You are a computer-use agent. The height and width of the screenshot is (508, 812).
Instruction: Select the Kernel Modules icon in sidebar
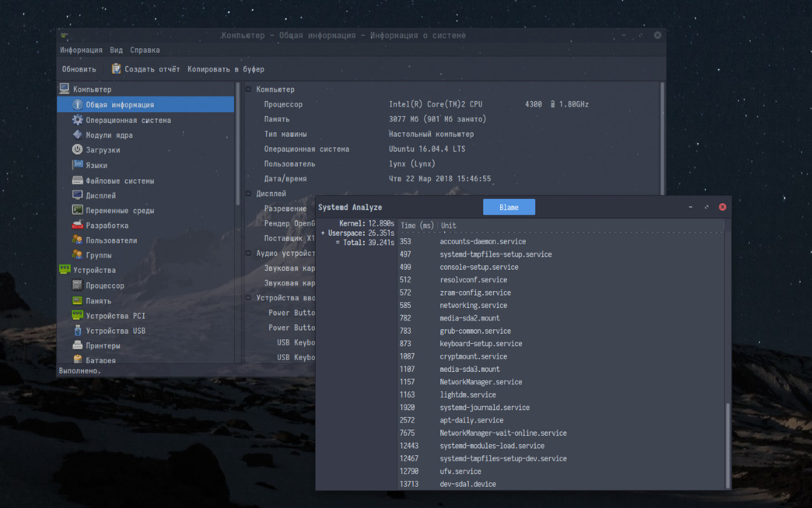click(77, 135)
